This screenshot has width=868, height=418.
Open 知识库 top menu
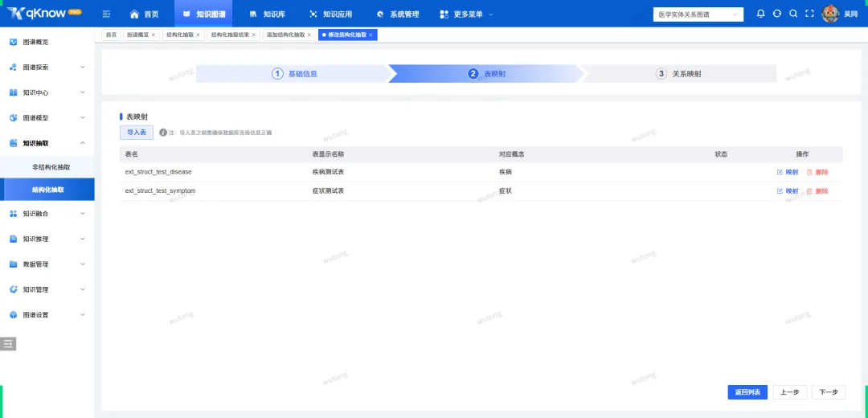coord(267,14)
